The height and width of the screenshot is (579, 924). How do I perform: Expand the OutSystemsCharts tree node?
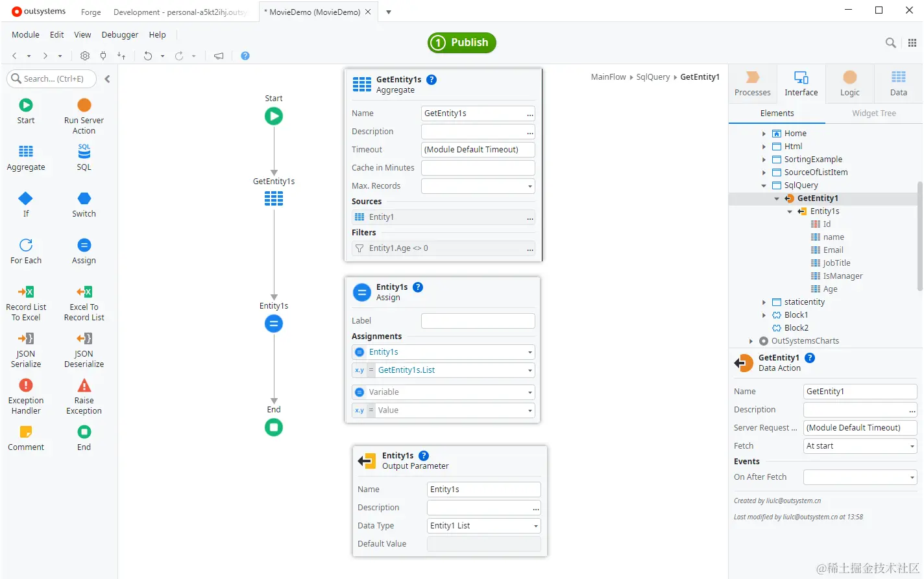click(x=751, y=341)
